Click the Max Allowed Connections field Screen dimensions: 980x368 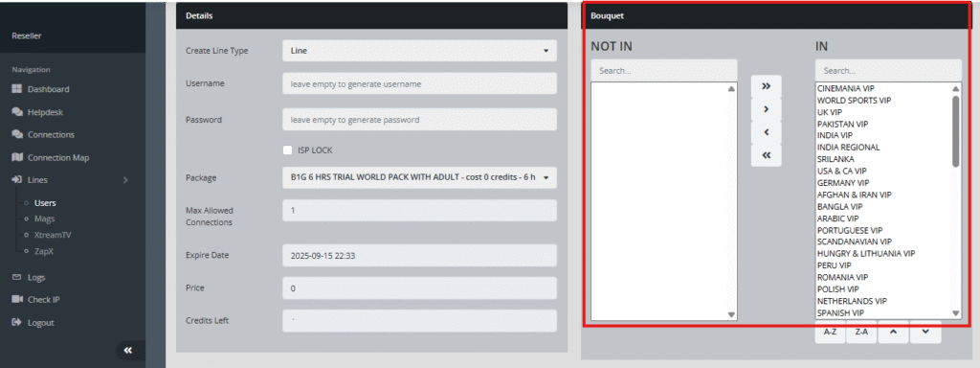[419, 211]
